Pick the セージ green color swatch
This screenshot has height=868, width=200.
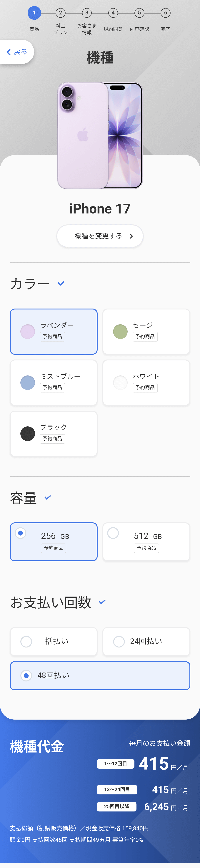120,332
